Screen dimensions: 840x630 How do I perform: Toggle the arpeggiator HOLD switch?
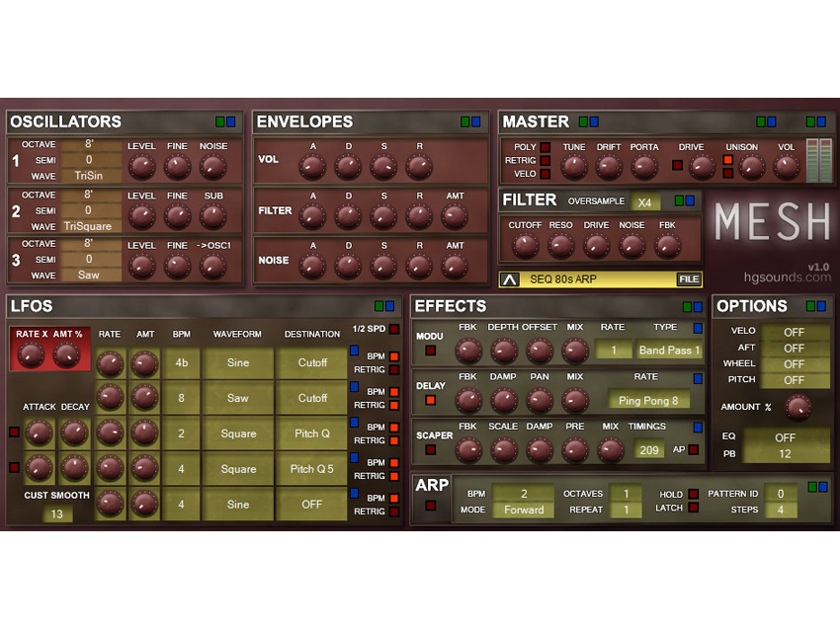click(x=693, y=494)
